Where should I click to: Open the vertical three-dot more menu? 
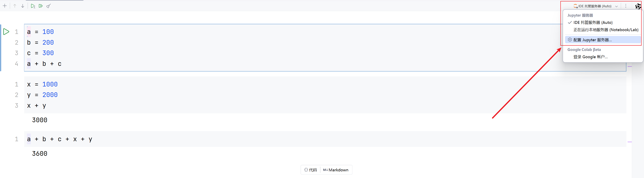click(x=626, y=6)
